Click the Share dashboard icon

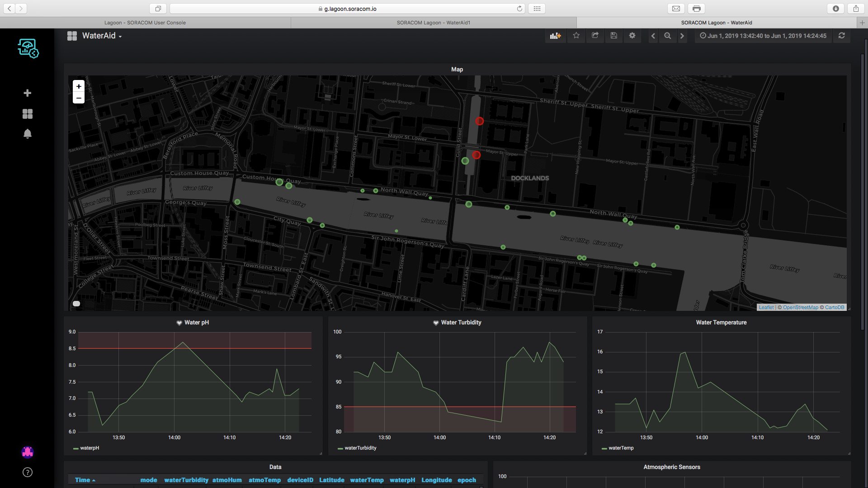click(x=595, y=36)
